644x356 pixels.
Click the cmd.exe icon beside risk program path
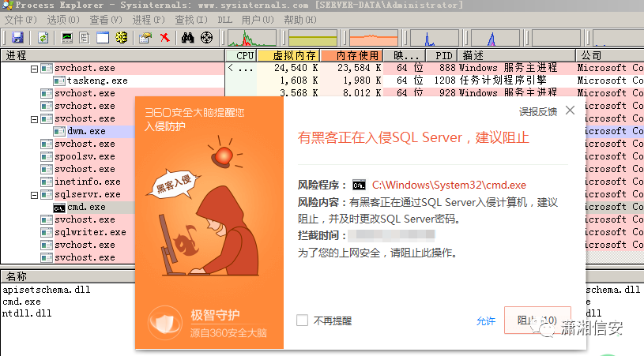(x=359, y=185)
